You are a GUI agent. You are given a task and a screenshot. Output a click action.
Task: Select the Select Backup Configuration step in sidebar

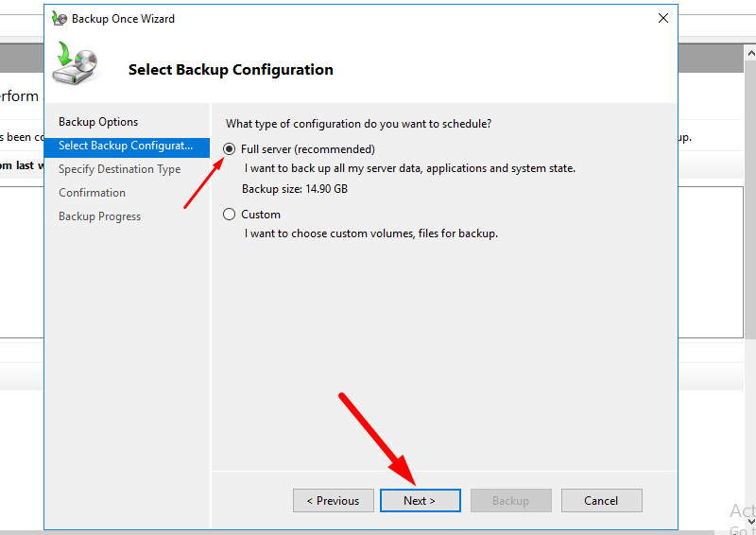(x=126, y=146)
